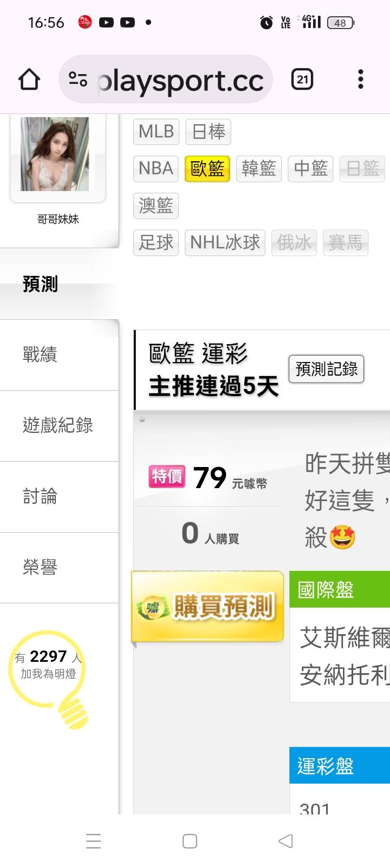This screenshot has width=390, height=868.
Task: Open the 遊戲紀錄 sidebar tab
Action: pos(59,425)
